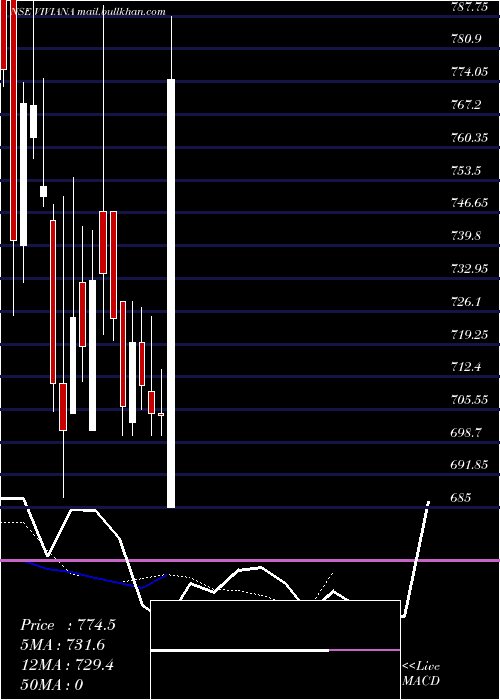Click the 698.7 price axis label
This screenshot has width=500, height=700.
click(x=466, y=433)
